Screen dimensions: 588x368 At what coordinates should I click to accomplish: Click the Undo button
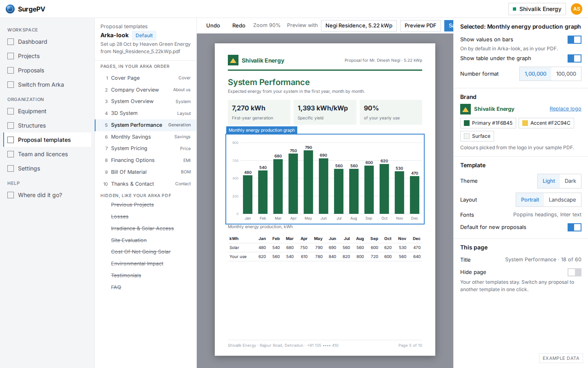point(213,25)
